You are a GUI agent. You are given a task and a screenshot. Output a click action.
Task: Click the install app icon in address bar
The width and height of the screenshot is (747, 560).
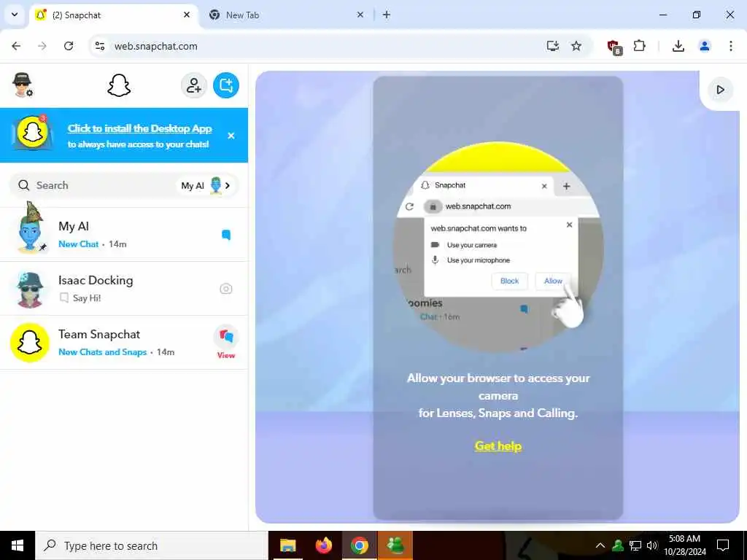(553, 46)
